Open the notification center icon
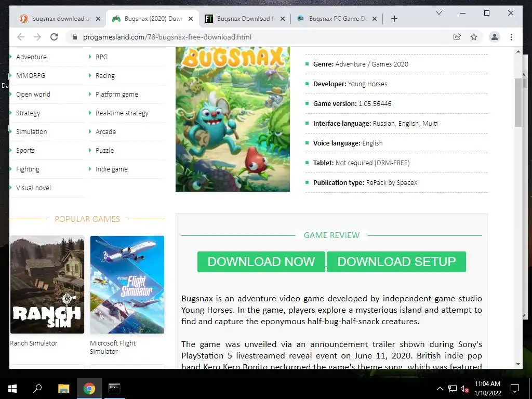Image resolution: width=532 pixels, height=399 pixels. 515,389
